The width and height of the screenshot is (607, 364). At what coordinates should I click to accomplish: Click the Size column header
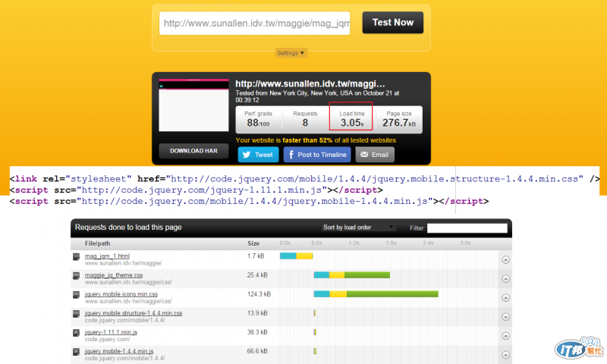coord(253,243)
